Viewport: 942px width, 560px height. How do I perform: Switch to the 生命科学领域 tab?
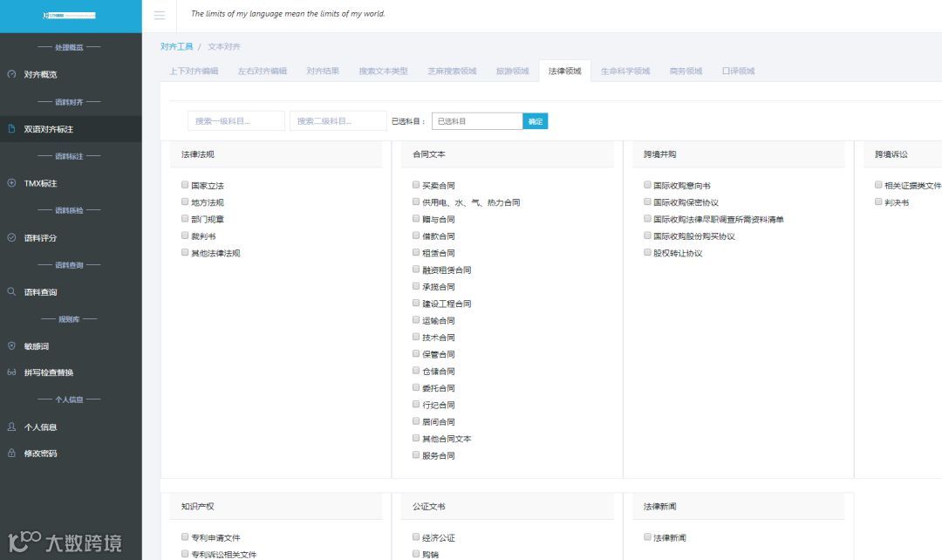pyautogui.click(x=625, y=71)
